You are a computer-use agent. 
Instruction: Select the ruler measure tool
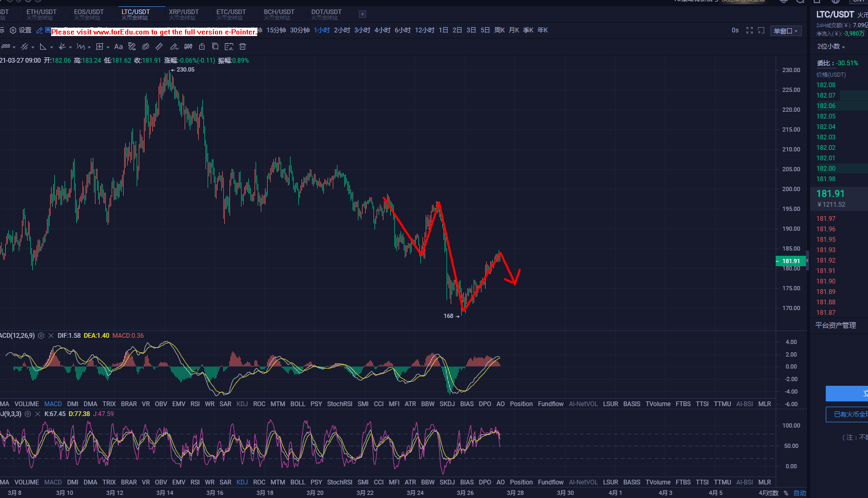tap(159, 46)
